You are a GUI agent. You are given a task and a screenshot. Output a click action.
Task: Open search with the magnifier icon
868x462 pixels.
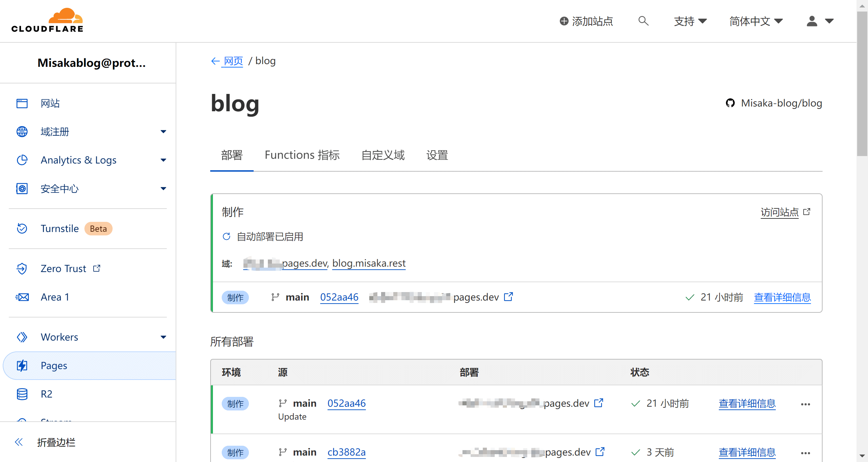click(x=643, y=21)
